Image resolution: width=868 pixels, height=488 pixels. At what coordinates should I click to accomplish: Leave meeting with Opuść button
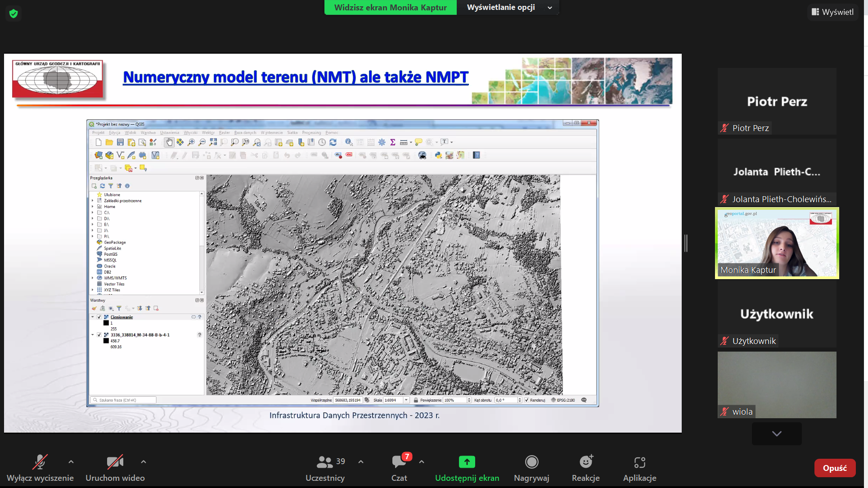[x=834, y=468]
